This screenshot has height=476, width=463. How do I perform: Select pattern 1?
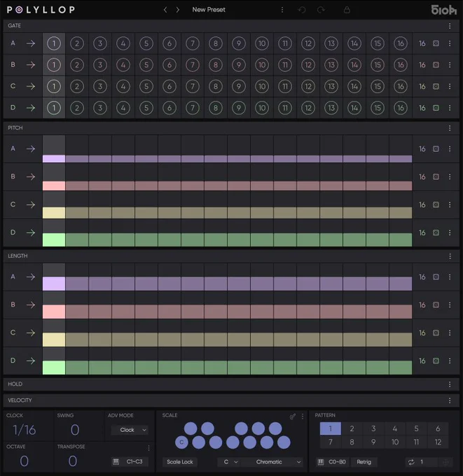[330, 428]
